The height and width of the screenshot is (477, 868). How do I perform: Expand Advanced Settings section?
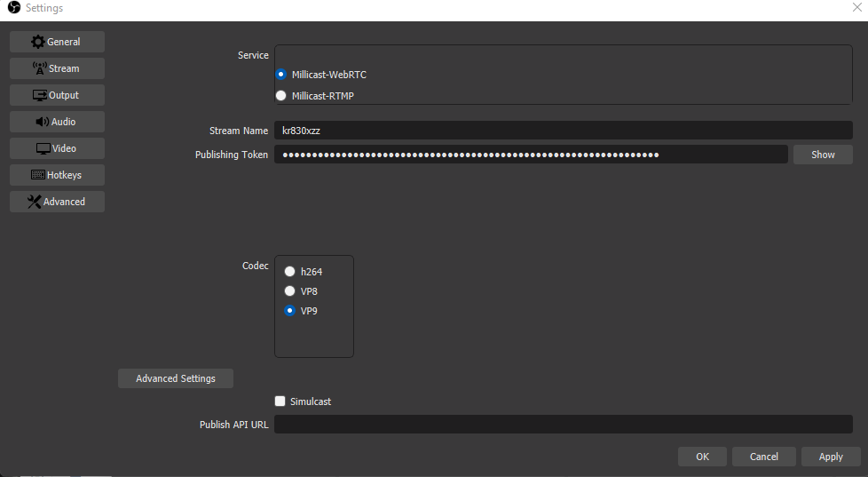[x=176, y=378]
